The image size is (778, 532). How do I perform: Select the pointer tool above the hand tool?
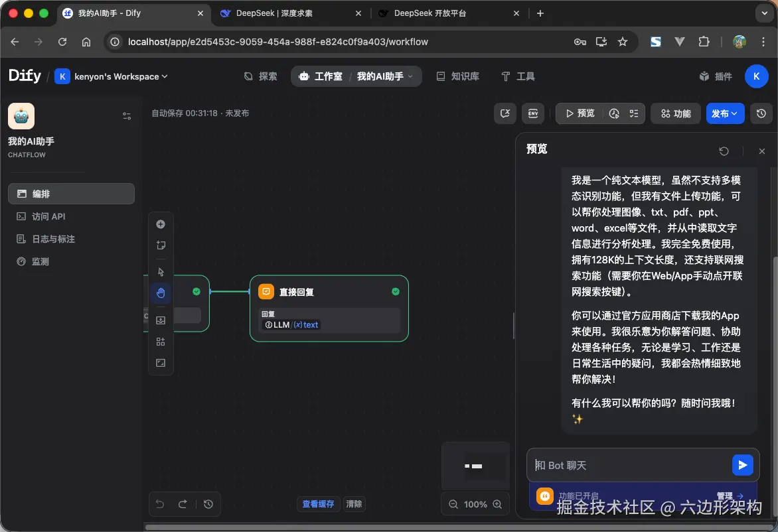pyautogui.click(x=161, y=271)
